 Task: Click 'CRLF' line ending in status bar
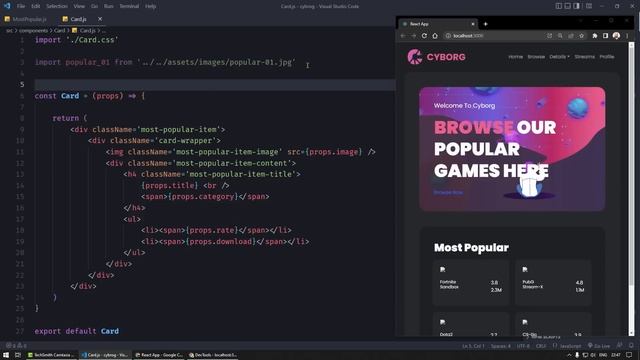[541, 346]
